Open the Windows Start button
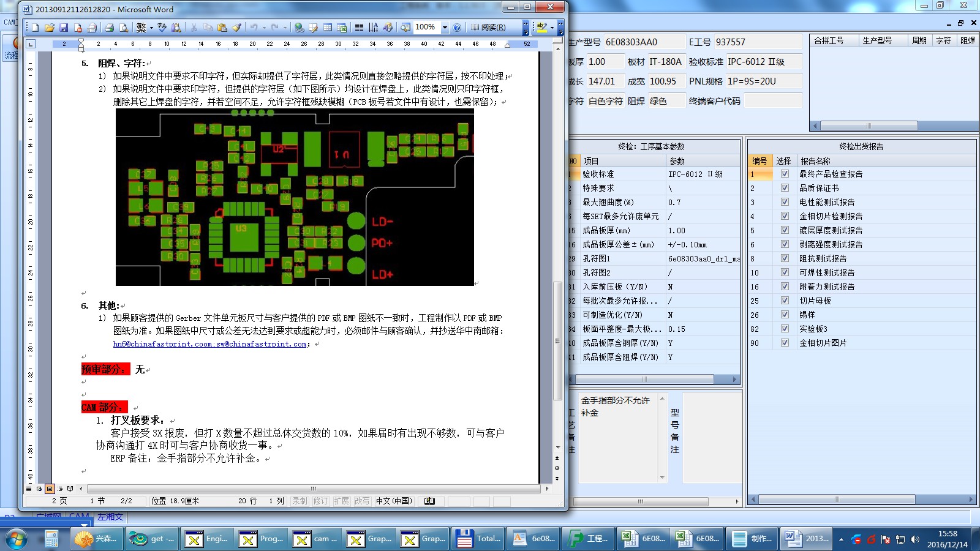 click(17, 539)
